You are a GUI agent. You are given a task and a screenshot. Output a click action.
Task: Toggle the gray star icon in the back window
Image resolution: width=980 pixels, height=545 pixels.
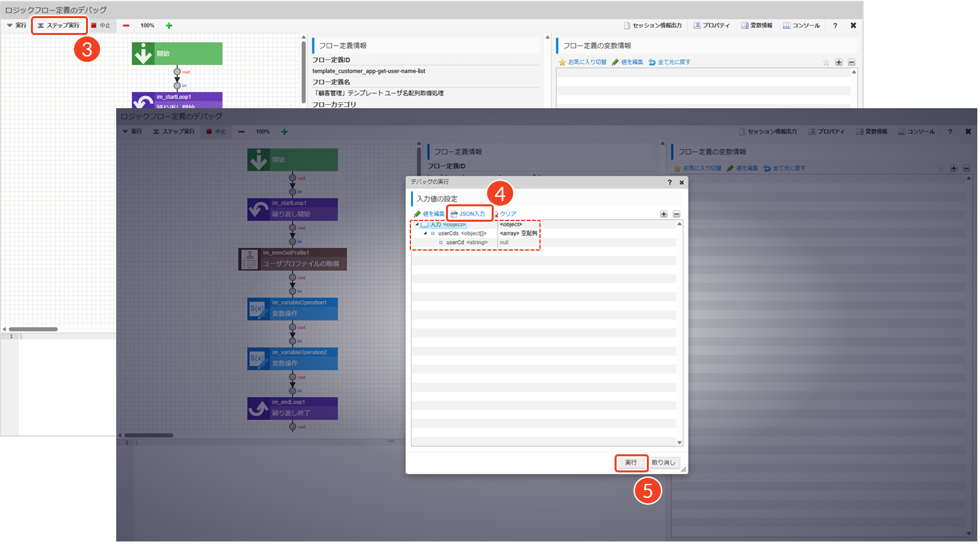tap(826, 62)
